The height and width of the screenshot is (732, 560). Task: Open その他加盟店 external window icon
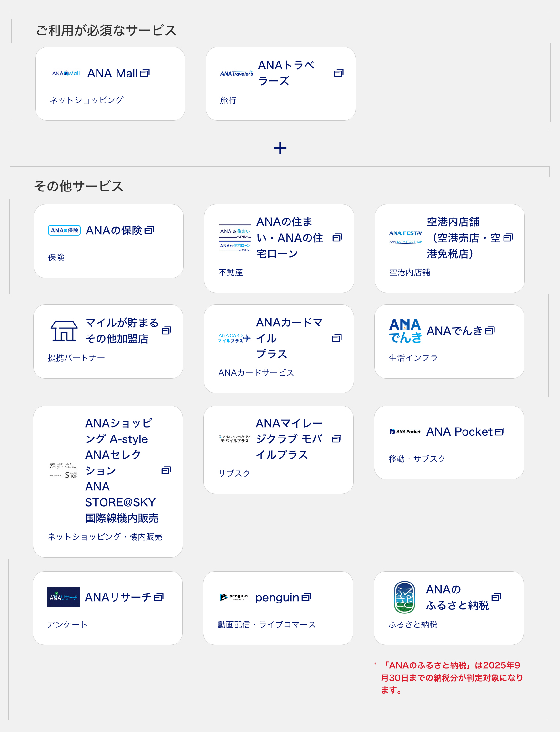click(x=167, y=331)
